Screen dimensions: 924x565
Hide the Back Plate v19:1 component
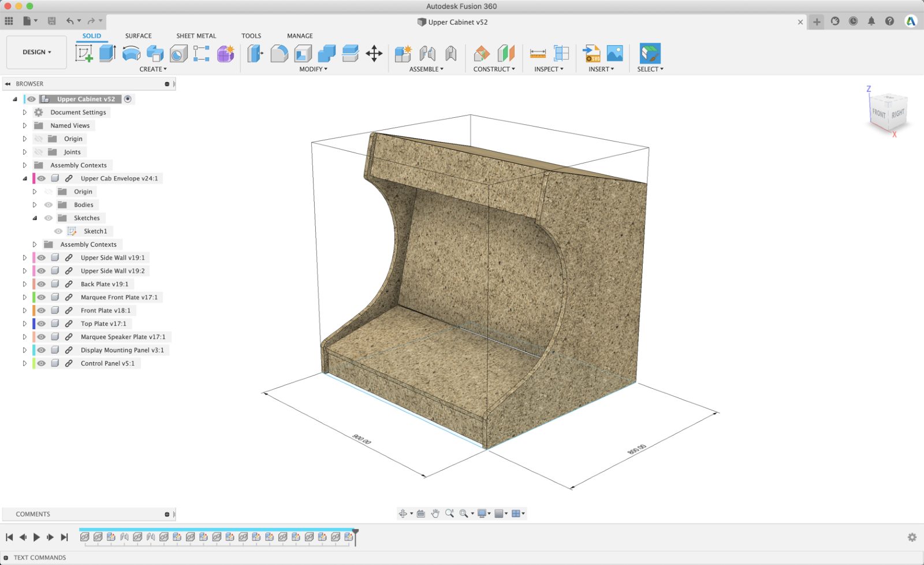pos(42,284)
